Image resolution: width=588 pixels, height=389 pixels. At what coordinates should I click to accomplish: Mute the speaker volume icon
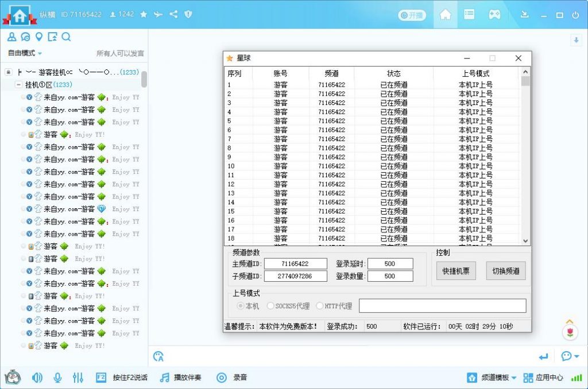37,378
